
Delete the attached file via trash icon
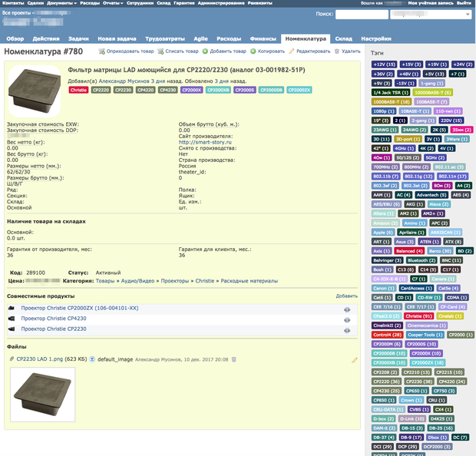tap(233, 359)
